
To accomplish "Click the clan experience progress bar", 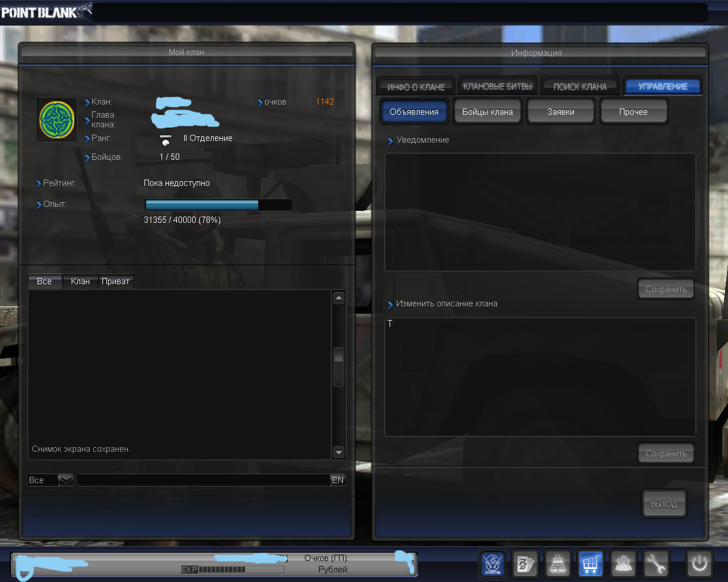I will (218, 205).
